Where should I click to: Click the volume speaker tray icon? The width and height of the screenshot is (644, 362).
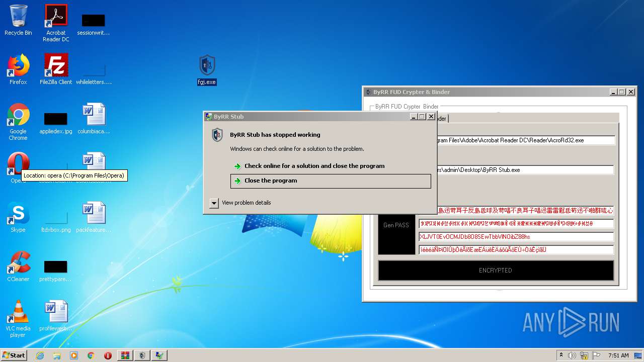pos(572,355)
